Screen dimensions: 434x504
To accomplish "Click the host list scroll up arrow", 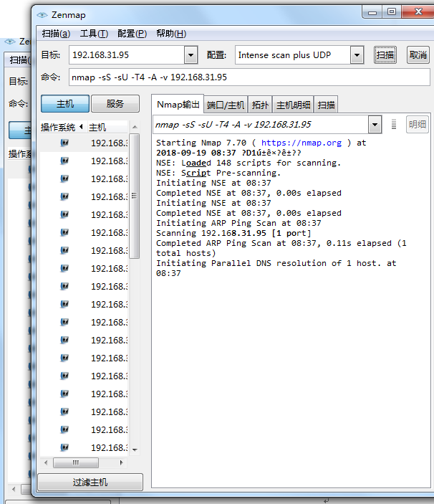I will click(x=135, y=127).
